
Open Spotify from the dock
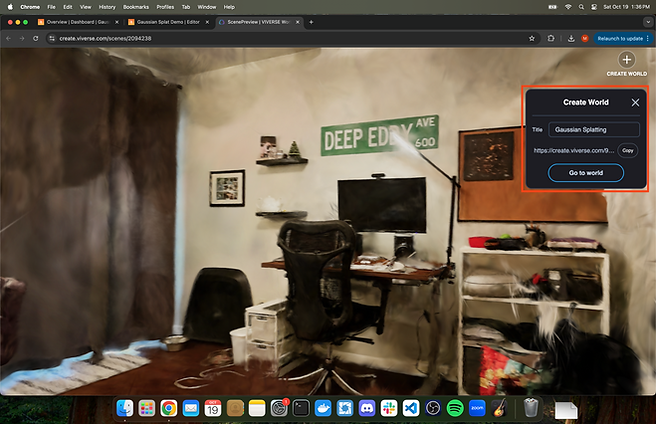click(454, 407)
